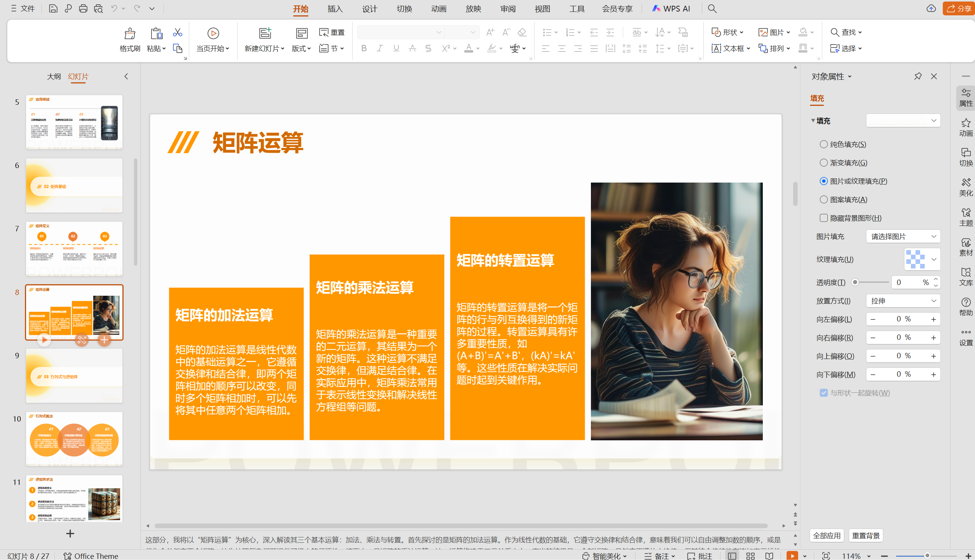Select gradient fill (渐变填充) radio option
Screen dimensions: 975x560
(823, 163)
